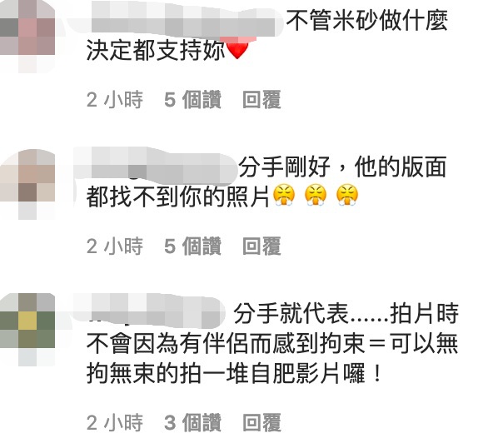483x448 pixels.
Task: Open the avatar beside the 分手剛好 comment
Action: 27,184
